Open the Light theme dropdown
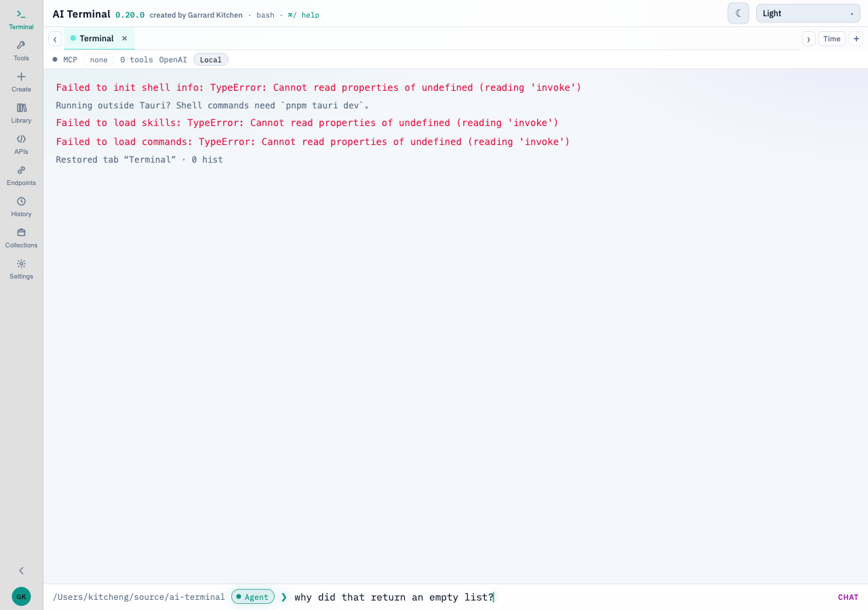 pyautogui.click(x=808, y=14)
